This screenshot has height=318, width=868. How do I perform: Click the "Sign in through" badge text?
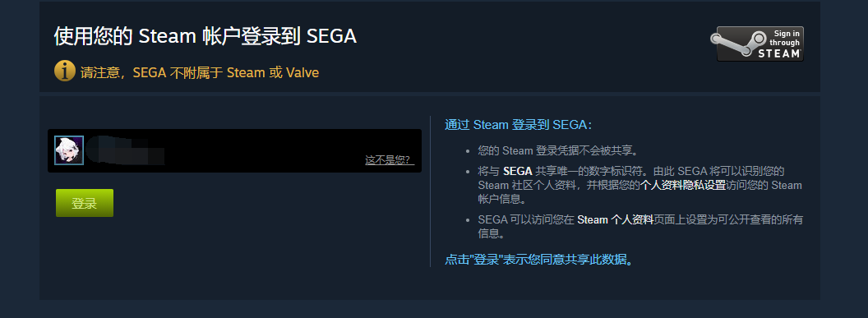[784, 38]
